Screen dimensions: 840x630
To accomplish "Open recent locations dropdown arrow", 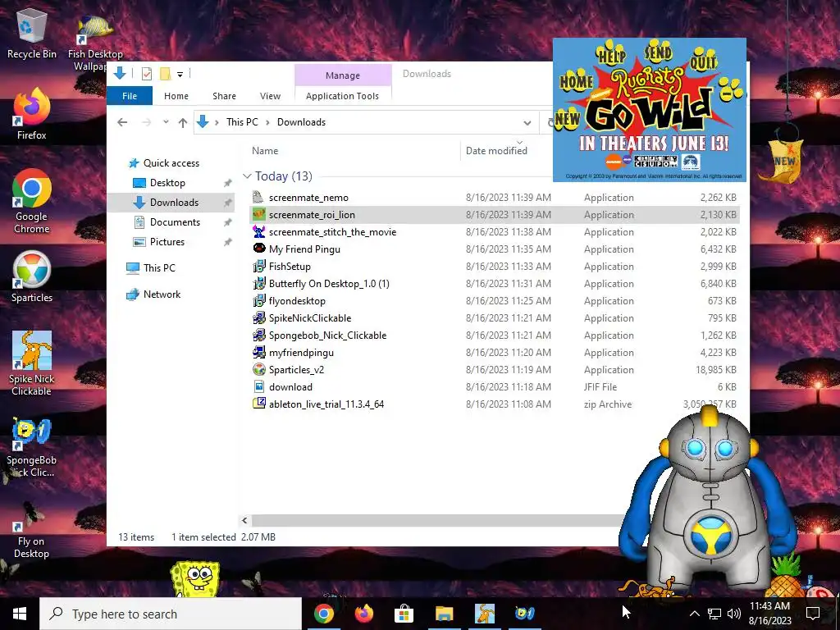I will pyautogui.click(x=166, y=122).
